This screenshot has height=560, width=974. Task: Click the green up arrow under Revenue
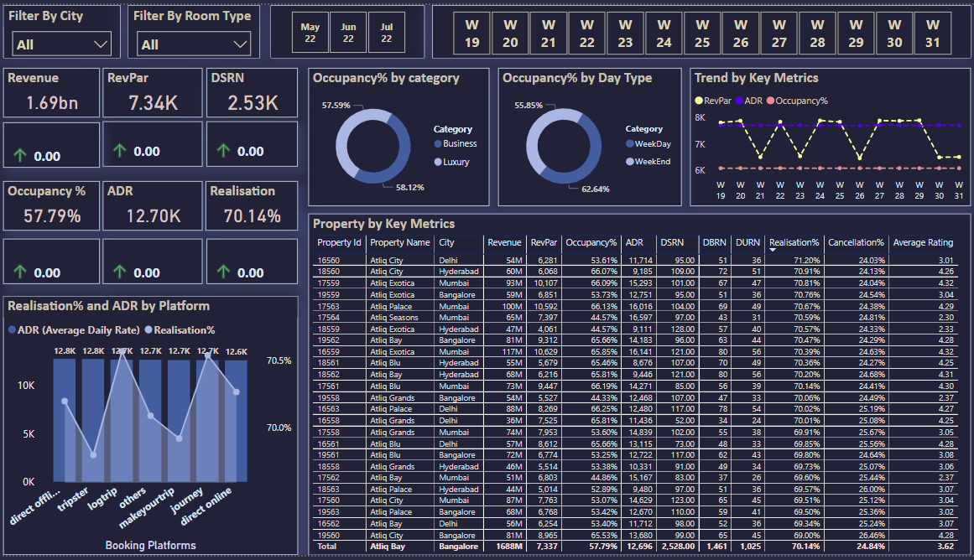click(19, 155)
